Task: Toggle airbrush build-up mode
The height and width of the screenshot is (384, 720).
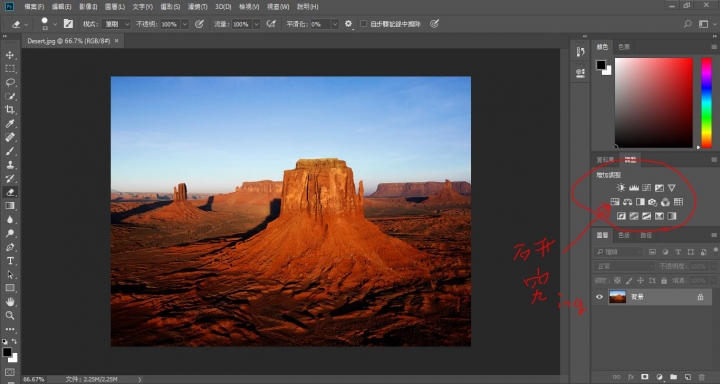Action: tap(271, 24)
